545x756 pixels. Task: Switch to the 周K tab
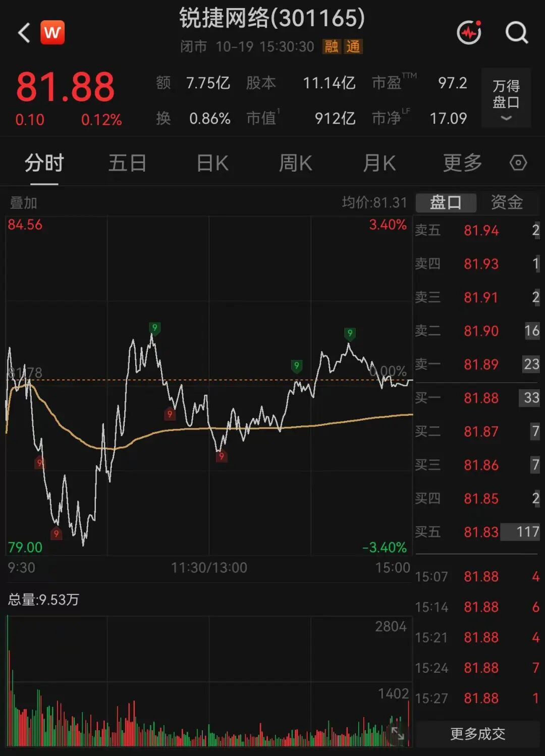click(x=296, y=163)
